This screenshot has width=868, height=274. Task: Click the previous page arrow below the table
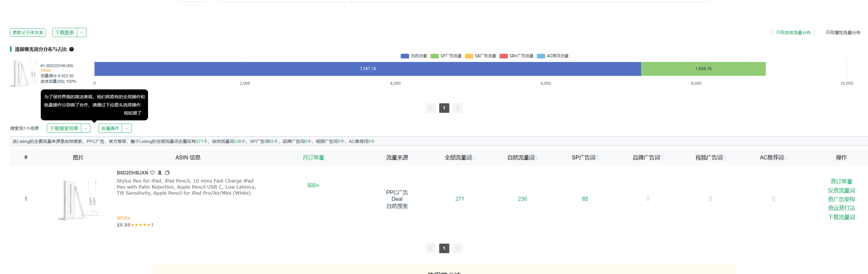[430, 248]
